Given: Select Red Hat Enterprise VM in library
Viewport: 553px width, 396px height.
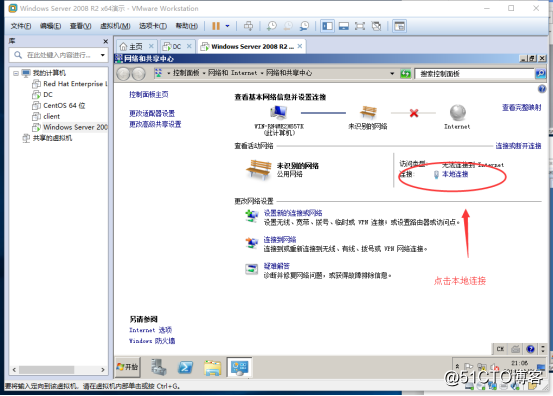Looking at the screenshot, I should 70,84.
